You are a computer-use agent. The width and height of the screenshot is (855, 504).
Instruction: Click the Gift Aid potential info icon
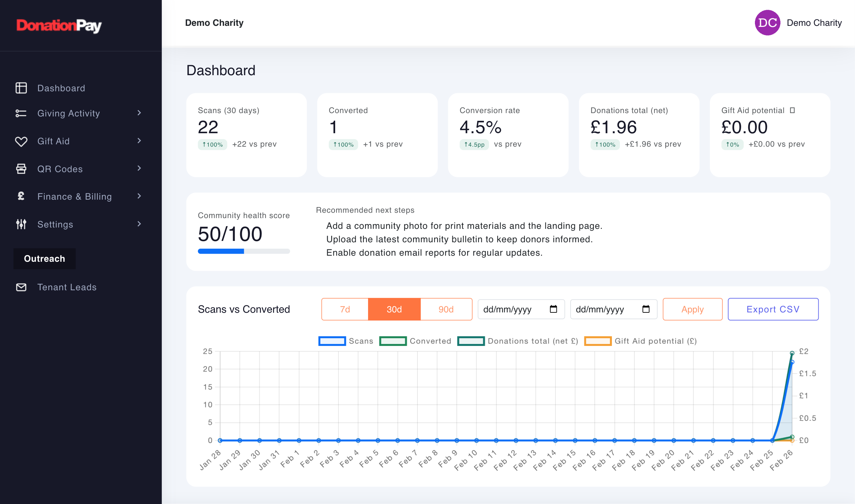tap(793, 110)
